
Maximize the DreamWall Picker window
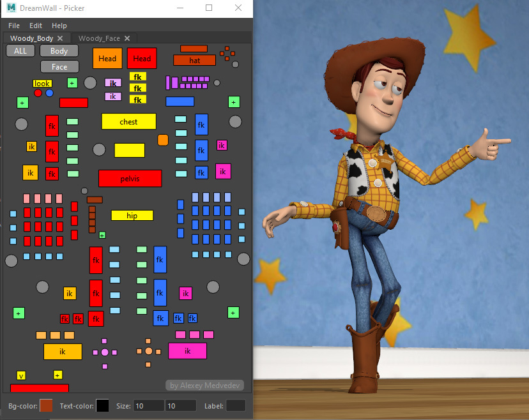pyautogui.click(x=209, y=8)
